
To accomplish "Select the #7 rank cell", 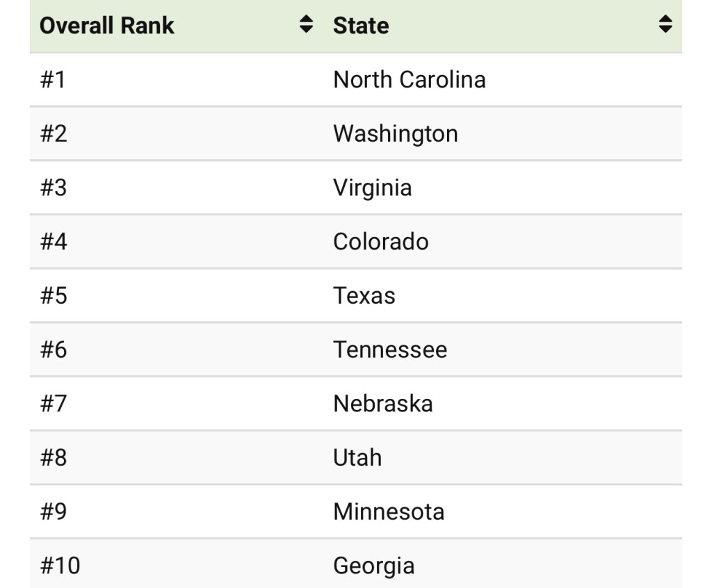I will [x=54, y=404].
